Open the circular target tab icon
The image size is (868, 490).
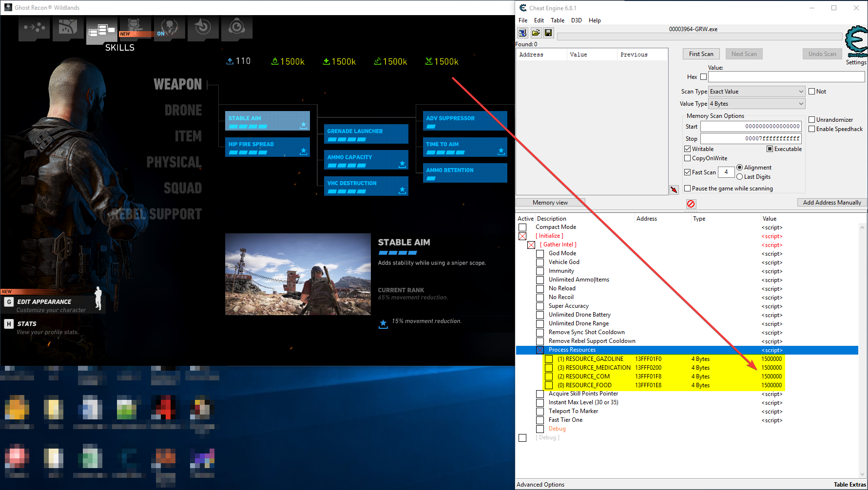[x=236, y=28]
